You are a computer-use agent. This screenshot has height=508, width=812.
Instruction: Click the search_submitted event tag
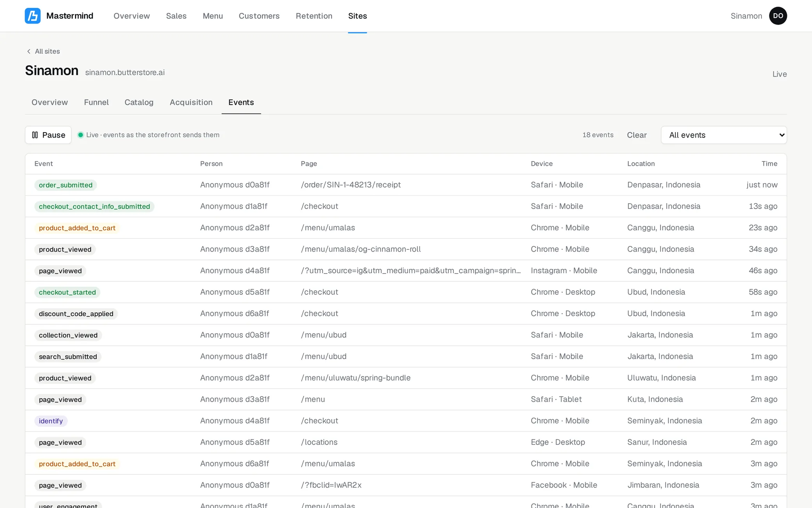point(68,357)
